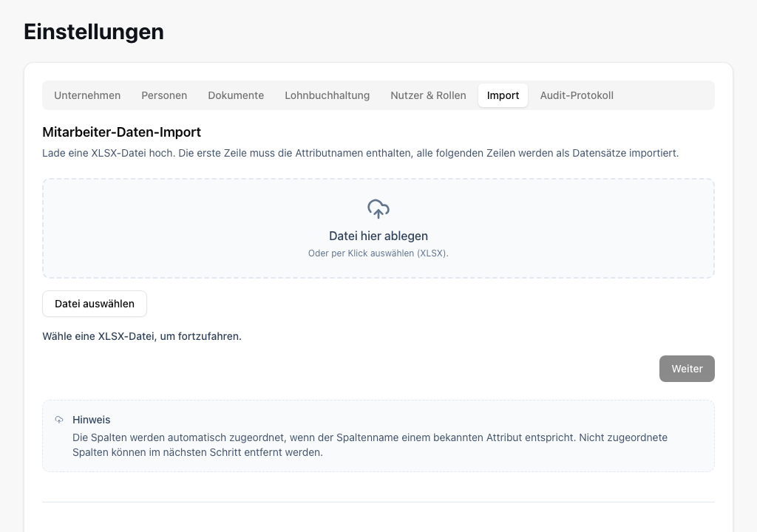Click the Datei auswählen button
Screen dimensions: 757x532
pos(95,304)
